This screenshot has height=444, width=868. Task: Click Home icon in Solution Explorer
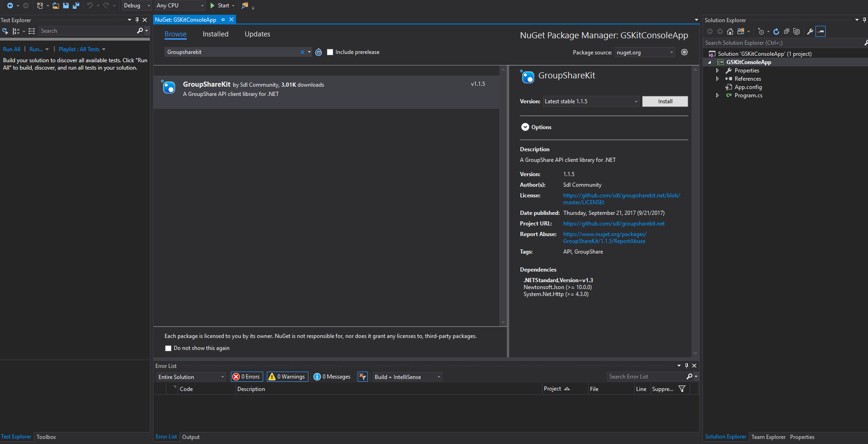tap(730, 31)
